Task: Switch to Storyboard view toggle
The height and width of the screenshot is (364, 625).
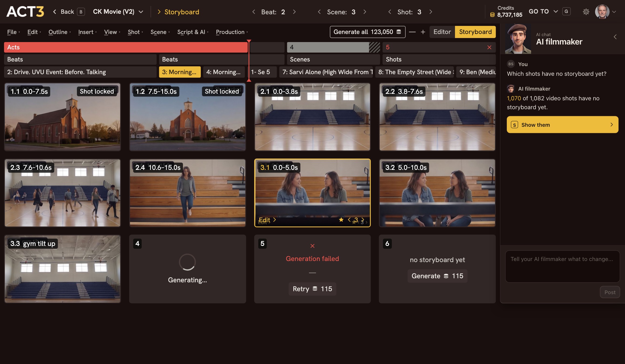Action: pos(475,32)
